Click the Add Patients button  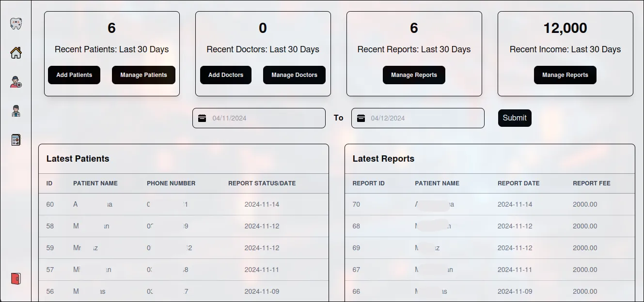tap(74, 75)
